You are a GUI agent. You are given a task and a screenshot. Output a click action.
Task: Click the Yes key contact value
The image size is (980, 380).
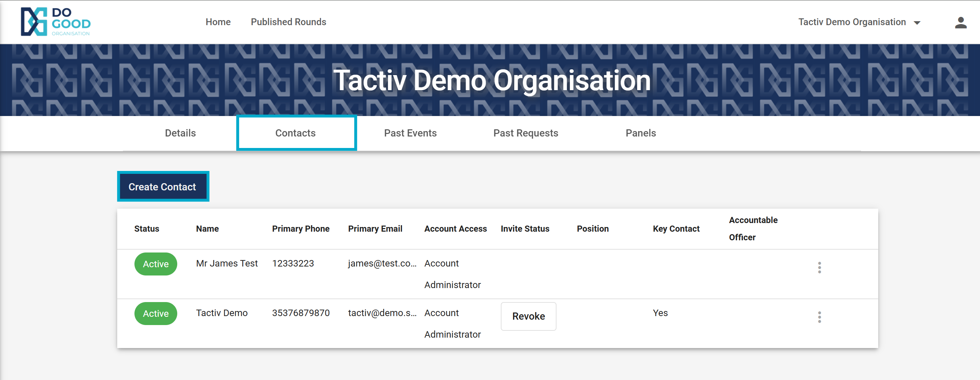click(x=660, y=313)
